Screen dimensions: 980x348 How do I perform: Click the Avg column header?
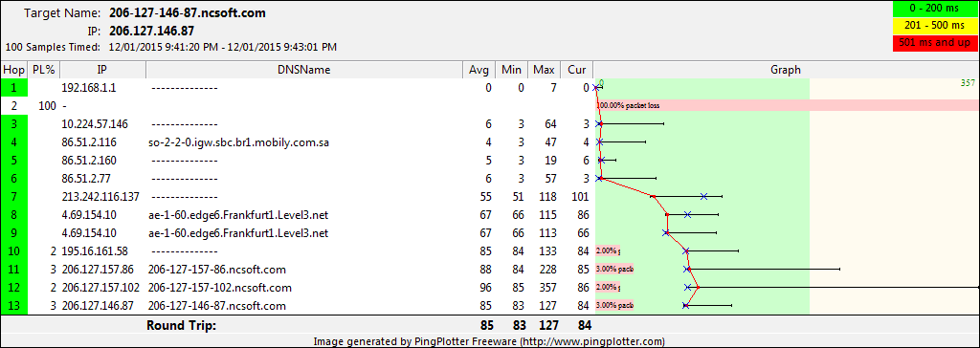click(479, 70)
